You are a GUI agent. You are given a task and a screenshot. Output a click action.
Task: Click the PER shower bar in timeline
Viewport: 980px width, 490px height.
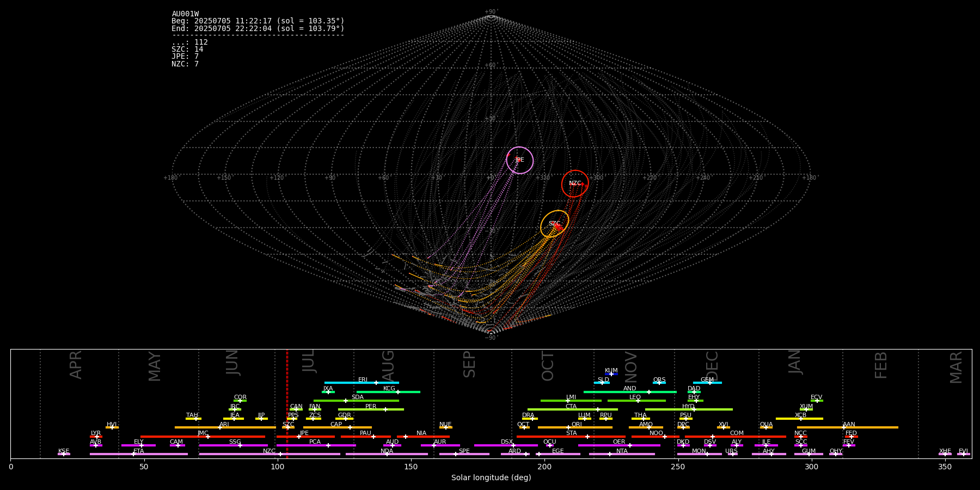[x=371, y=409]
